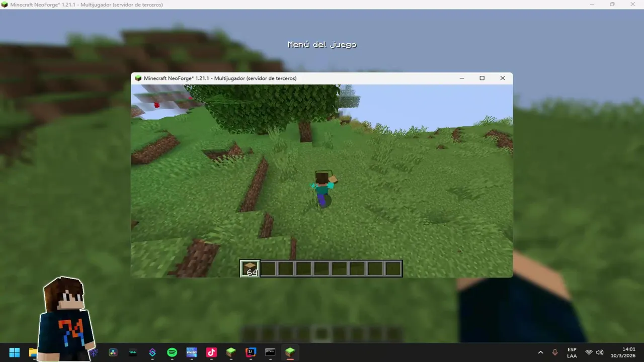Image resolution: width=644 pixels, height=362 pixels.
Task: Open Wi-Fi network settings
Action: tap(589, 352)
